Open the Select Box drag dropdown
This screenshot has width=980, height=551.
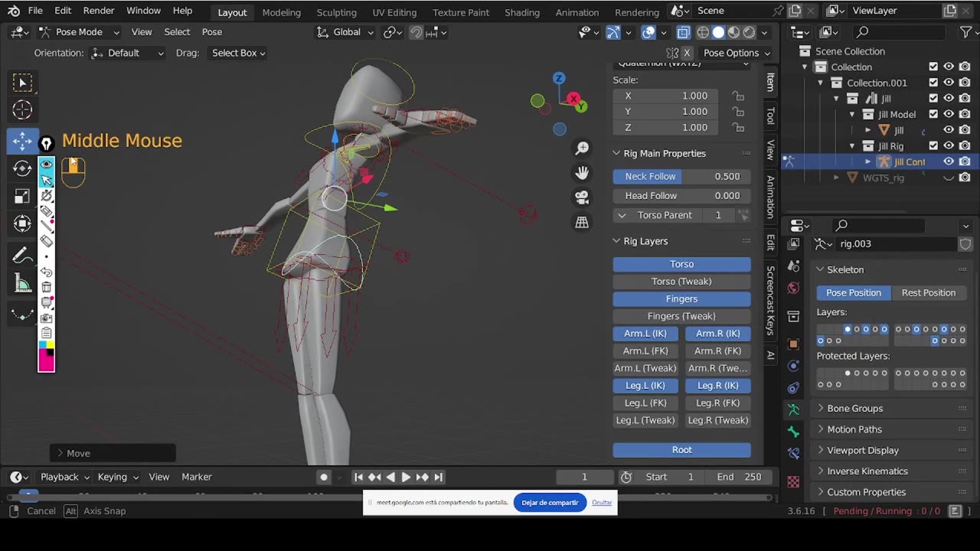coord(238,53)
